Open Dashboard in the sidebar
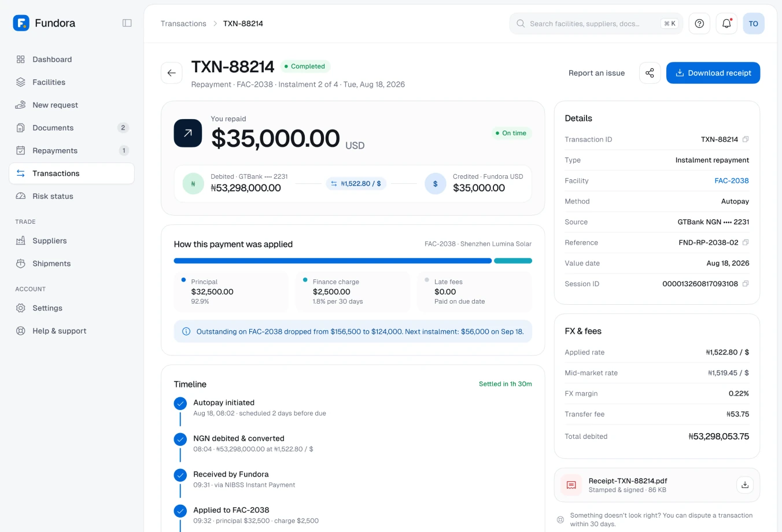The image size is (782, 532). click(x=72, y=60)
